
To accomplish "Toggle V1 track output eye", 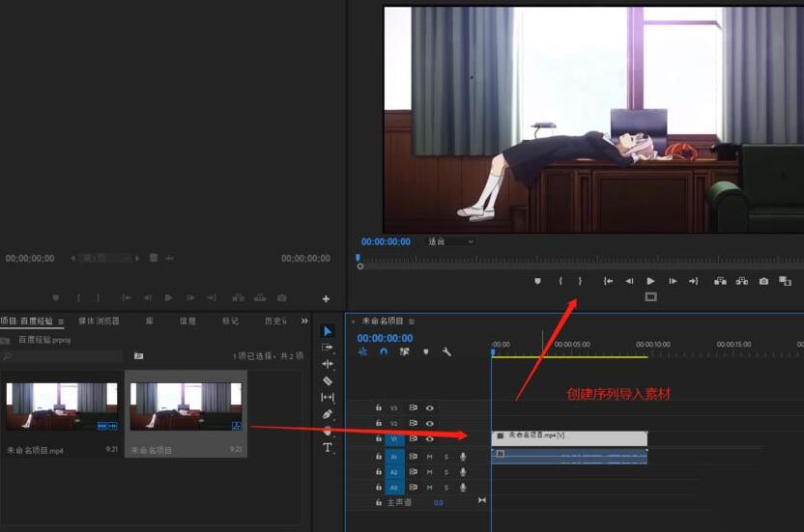I will (430, 438).
